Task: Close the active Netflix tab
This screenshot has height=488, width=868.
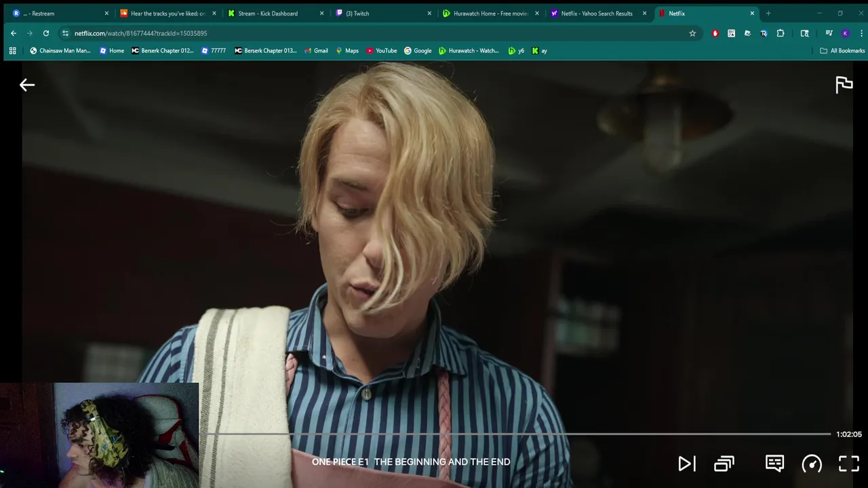Action: click(x=752, y=14)
